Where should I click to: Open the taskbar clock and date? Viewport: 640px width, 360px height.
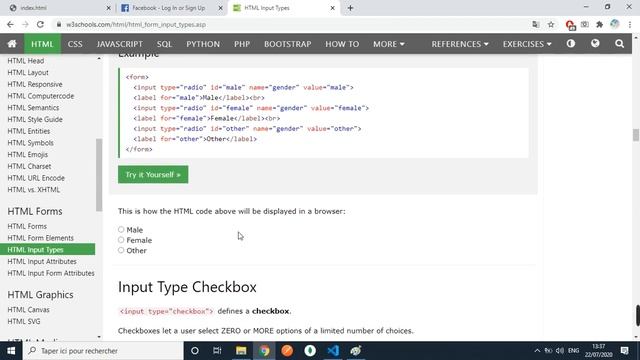pos(598,351)
